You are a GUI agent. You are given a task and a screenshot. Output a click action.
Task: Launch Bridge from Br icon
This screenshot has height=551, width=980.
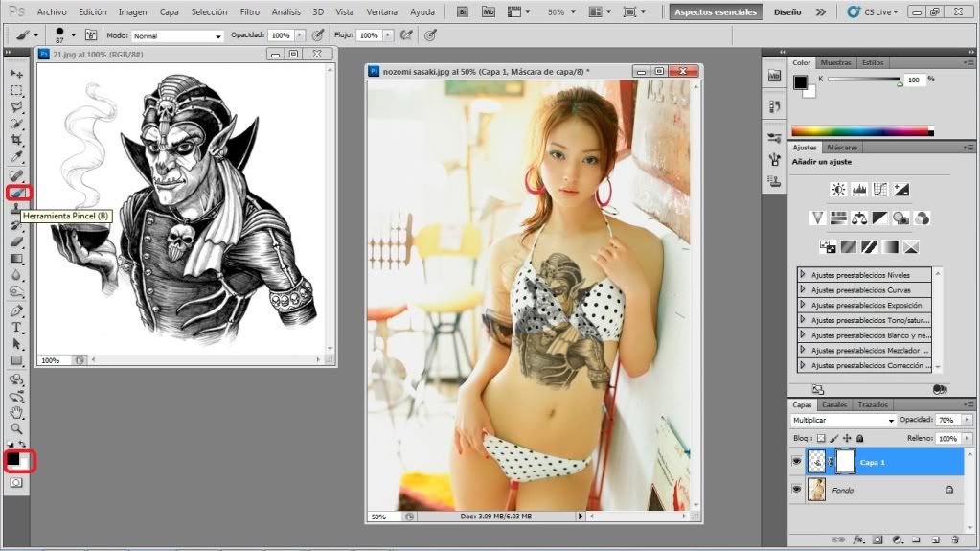463,11
